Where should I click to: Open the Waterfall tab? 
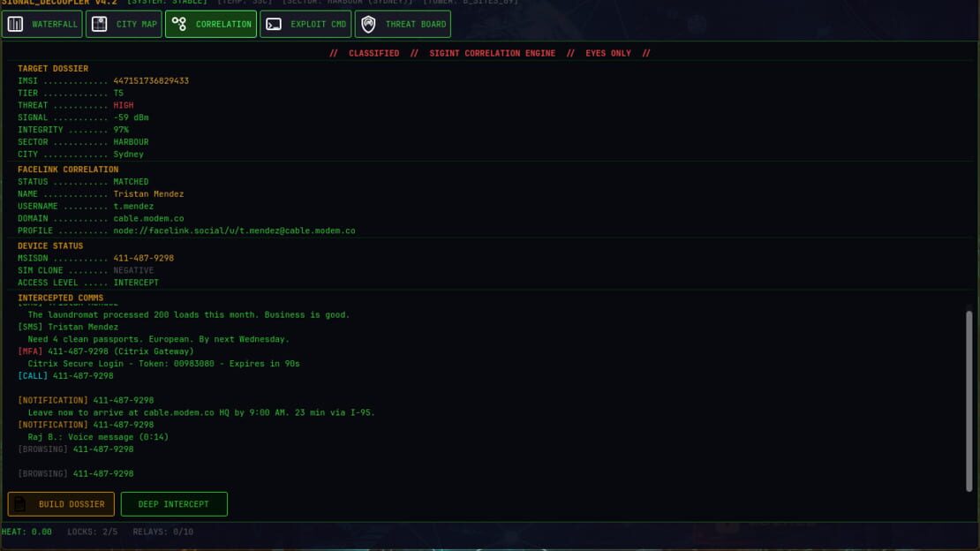click(41, 25)
